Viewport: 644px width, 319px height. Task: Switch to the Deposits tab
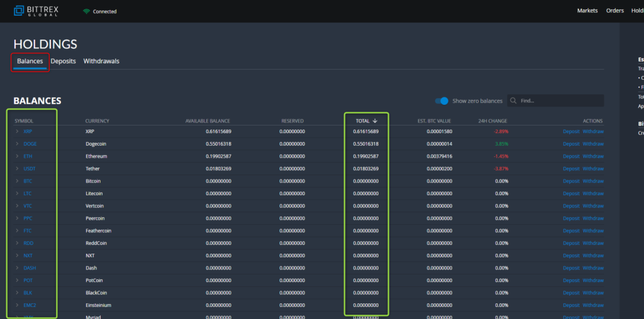point(64,61)
